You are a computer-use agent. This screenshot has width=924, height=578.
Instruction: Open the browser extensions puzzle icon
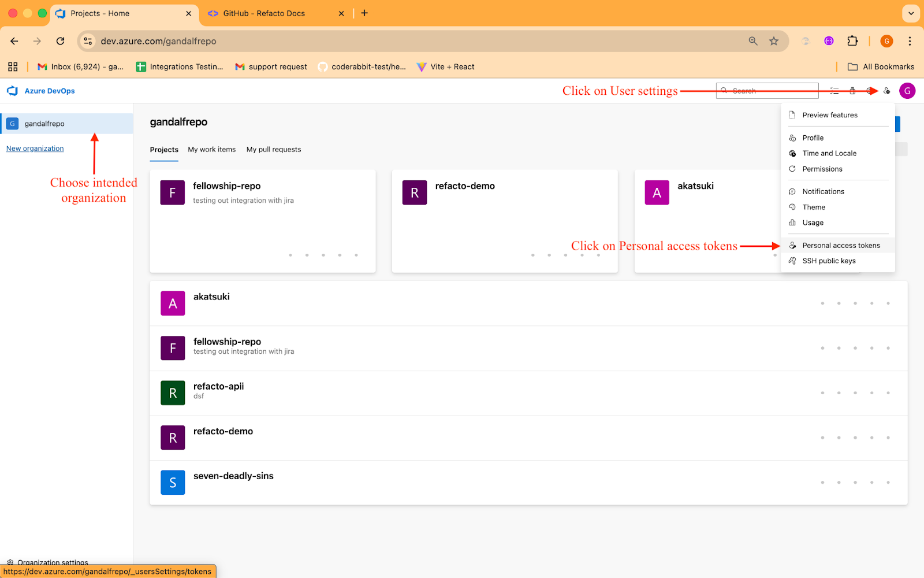pos(852,41)
